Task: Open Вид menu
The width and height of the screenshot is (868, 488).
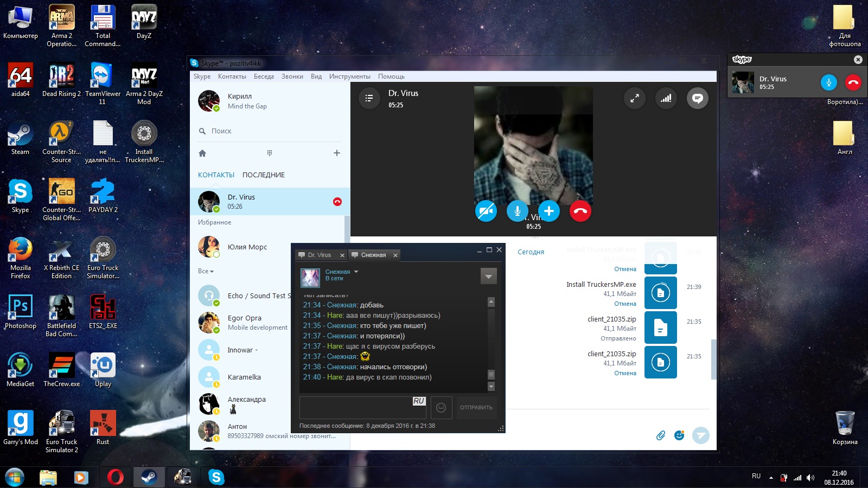Action: point(316,76)
